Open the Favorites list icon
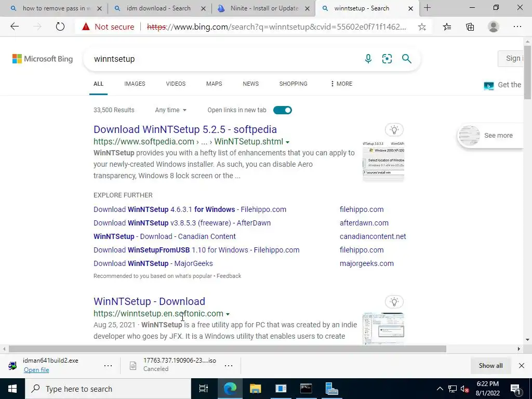This screenshot has height=399, width=532. (447, 27)
